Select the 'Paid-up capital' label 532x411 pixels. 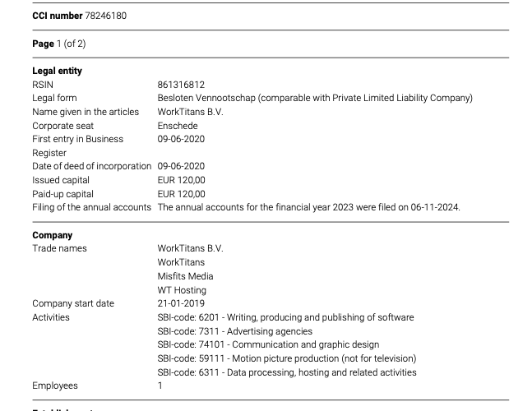62,194
